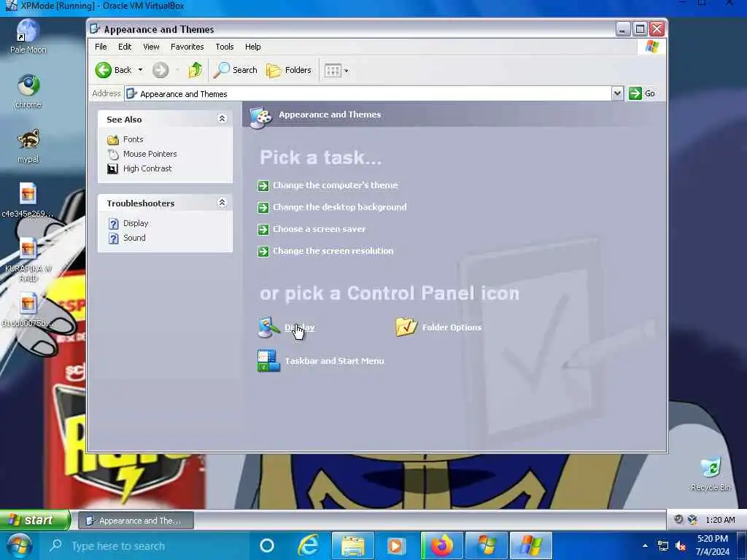
Task: Choose Change the desktop background
Action: click(340, 207)
